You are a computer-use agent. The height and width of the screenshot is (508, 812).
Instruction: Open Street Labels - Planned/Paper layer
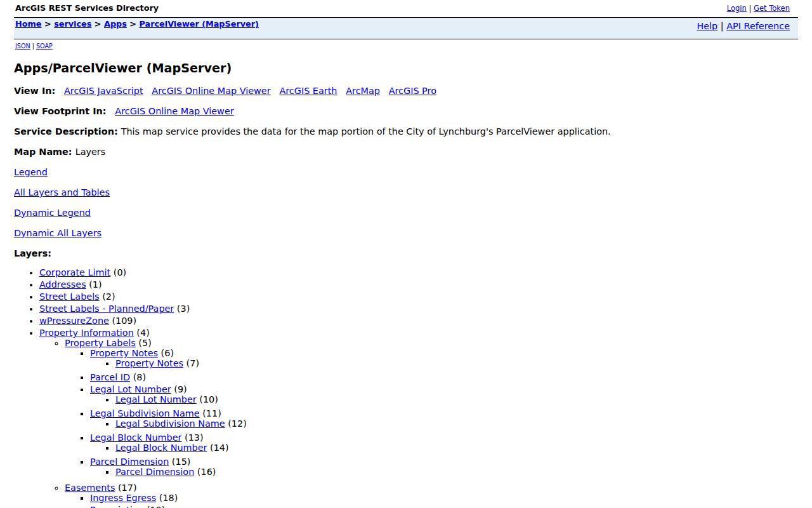[107, 309]
